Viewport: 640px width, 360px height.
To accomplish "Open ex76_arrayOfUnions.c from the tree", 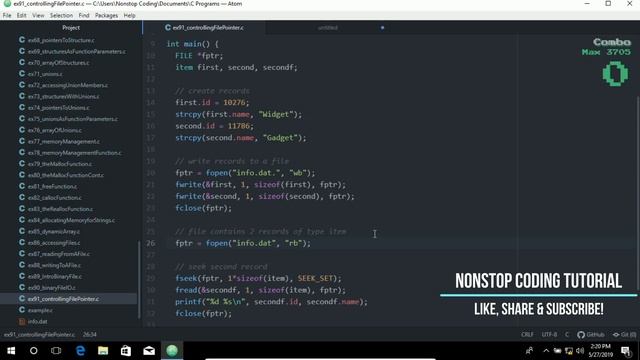I will [55, 130].
